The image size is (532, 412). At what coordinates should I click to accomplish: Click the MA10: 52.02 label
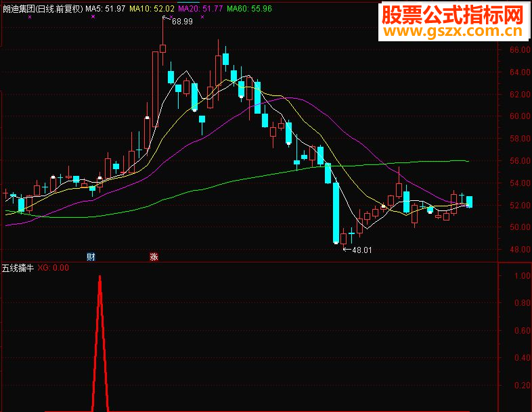(152, 9)
